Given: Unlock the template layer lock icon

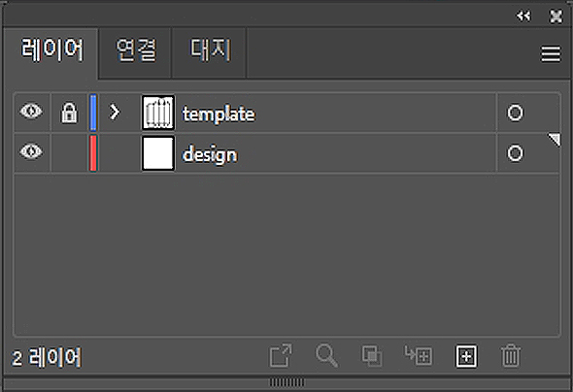Looking at the screenshot, I should point(69,113).
